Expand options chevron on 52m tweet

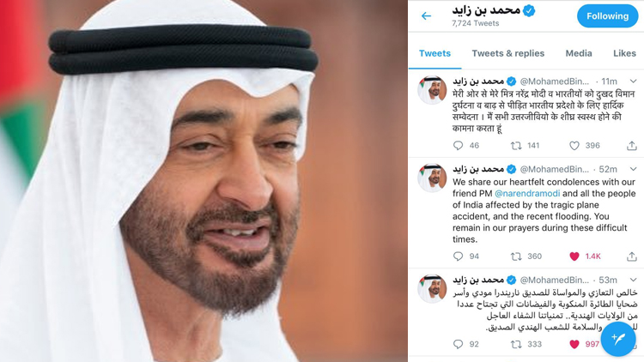(633, 169)
